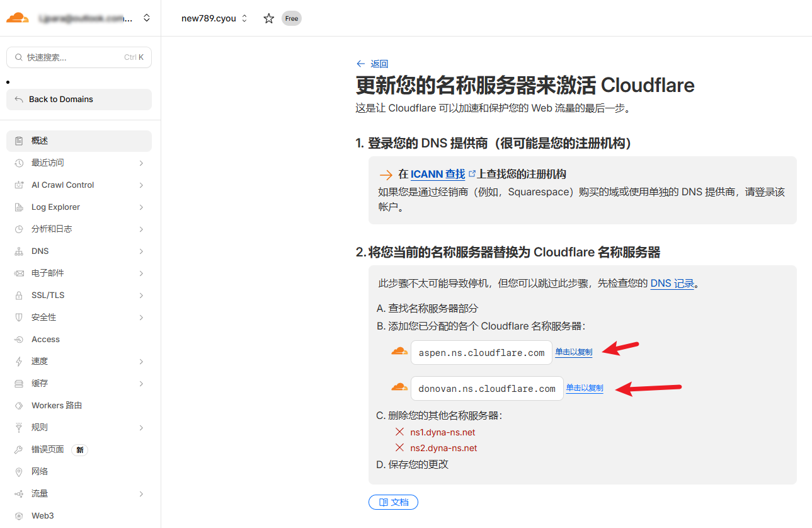Click the security shield icon
The width and height of the screenshot is (812, 528).
tap(19, 318)
